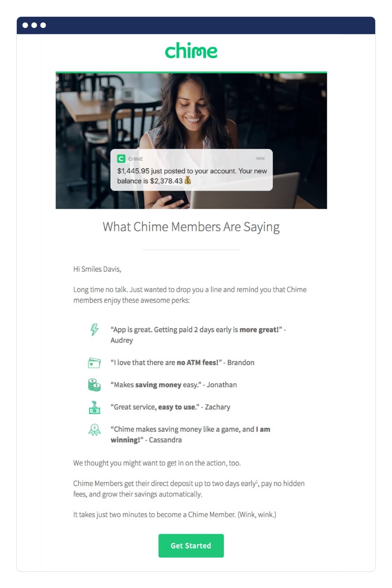
Task: Click the money bag emoji in notification
Action: click(x=188, y=181)
